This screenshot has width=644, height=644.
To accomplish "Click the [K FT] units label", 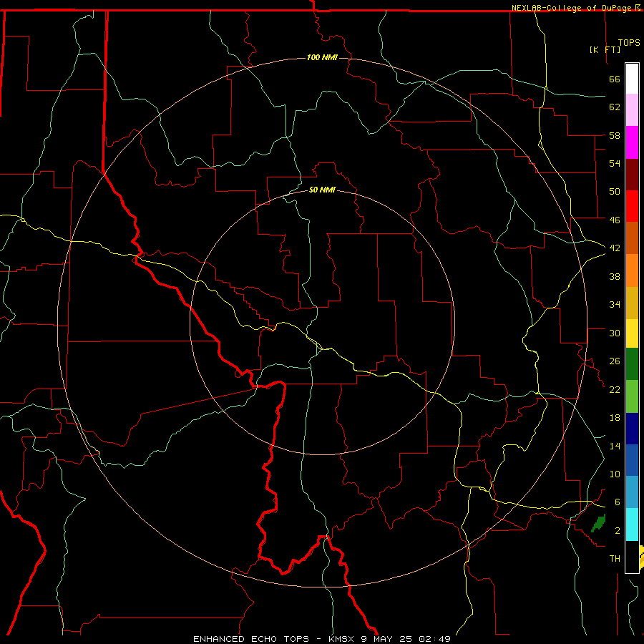I will click(605, 49).
